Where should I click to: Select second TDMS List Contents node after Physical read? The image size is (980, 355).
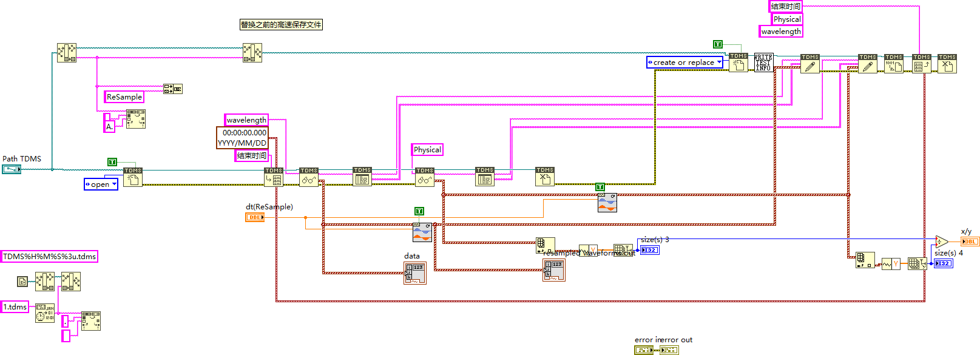coord(485,177)
